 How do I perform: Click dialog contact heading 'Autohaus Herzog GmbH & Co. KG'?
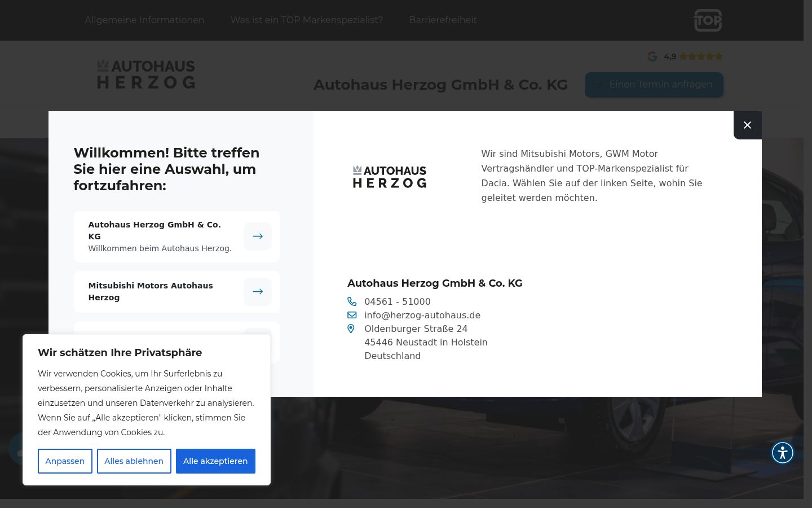click(435, 283)
